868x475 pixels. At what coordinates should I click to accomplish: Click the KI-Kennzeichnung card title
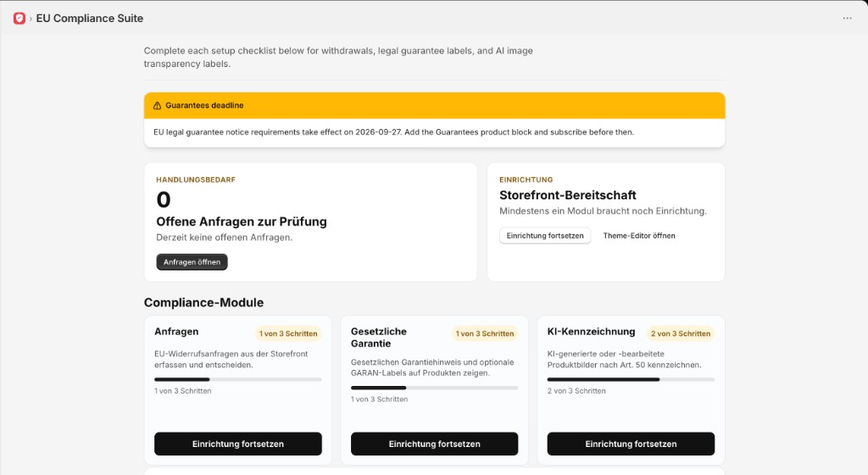coord(591,331)
